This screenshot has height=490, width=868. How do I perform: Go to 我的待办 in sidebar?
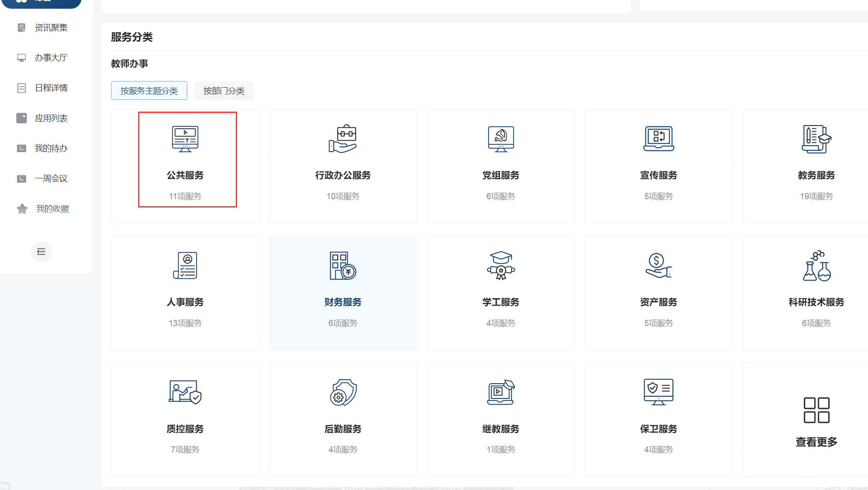tap(51, 148)
